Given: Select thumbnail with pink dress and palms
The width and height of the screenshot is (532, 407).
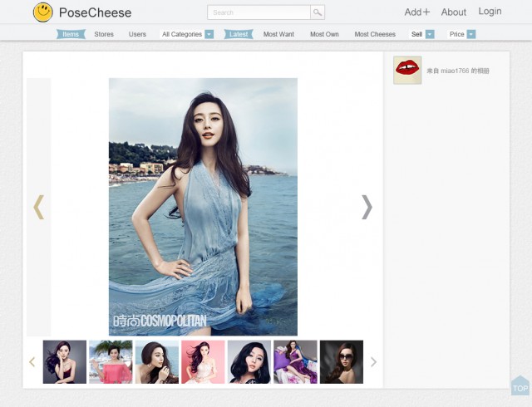Looking at the screenshot, I should pyautogui.click(x=111, y=362).
